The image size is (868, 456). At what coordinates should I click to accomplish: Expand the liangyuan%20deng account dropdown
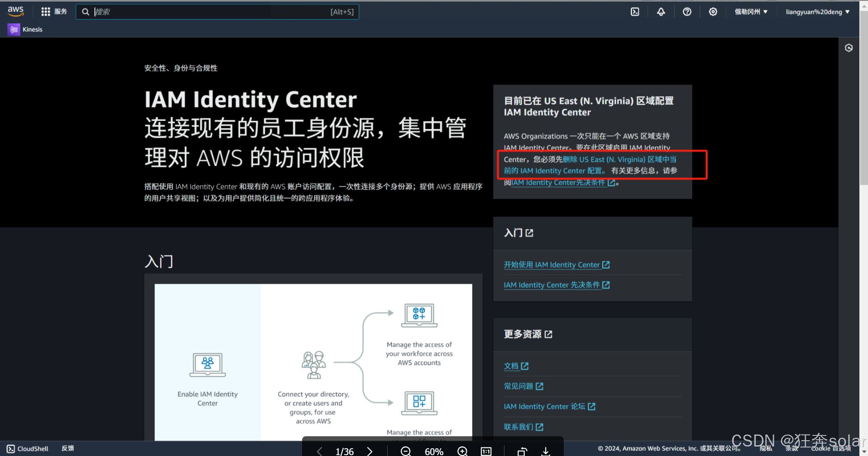tap(818, 12)
